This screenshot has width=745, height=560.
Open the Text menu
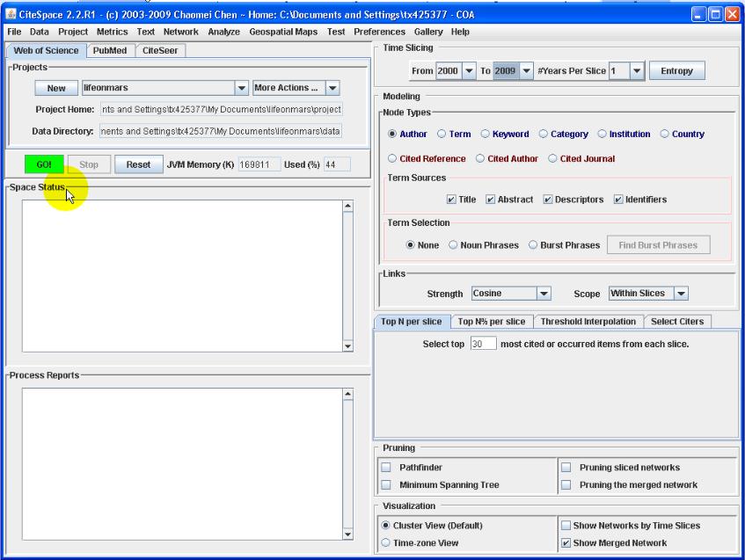point(145,32)
